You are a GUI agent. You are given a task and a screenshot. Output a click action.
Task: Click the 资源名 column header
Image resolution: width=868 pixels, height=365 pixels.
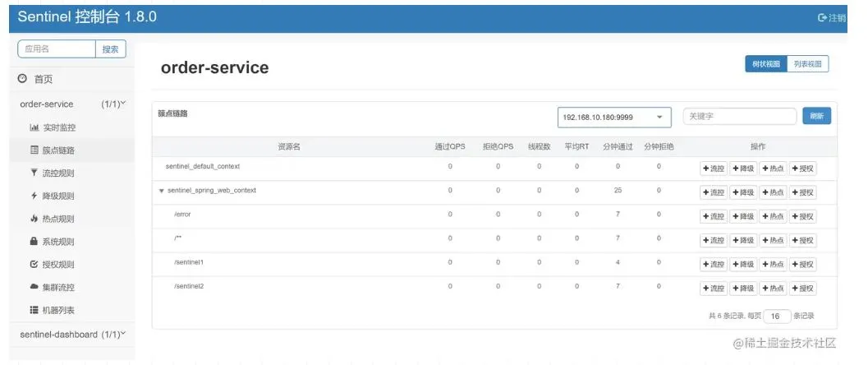coord(288,147)
